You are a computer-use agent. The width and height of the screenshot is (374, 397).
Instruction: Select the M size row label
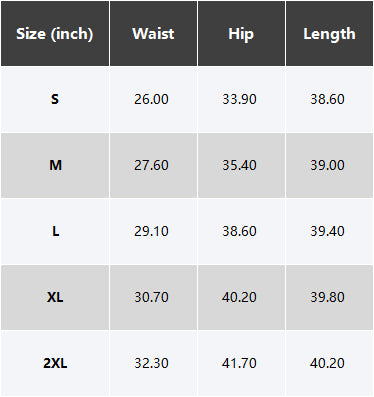click(x=55, y=165)
